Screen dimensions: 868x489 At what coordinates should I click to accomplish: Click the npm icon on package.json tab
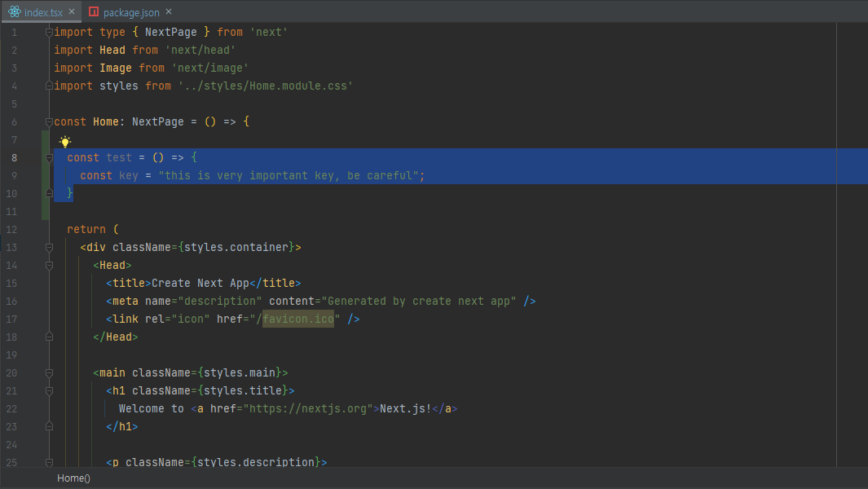click(95, 12)
